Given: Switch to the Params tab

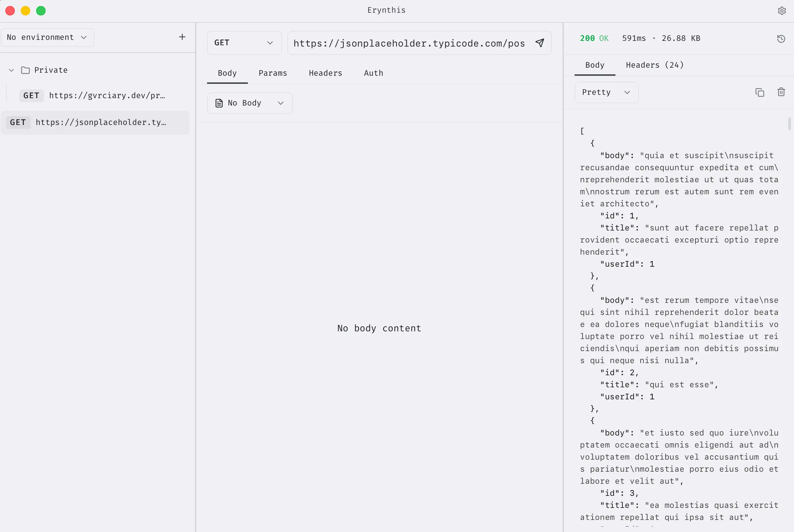Looking at the screenshot, I should click(x=273, y=73).
